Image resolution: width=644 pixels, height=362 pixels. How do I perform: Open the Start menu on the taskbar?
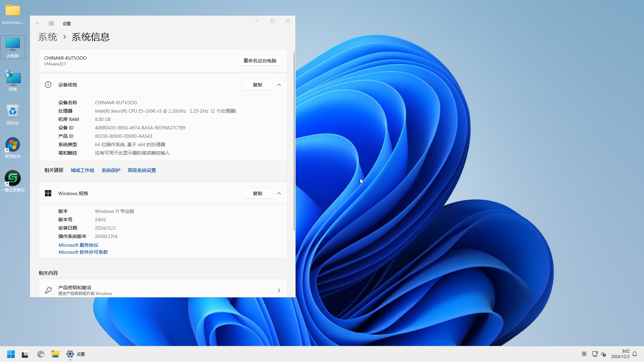[x=11, y=354]
